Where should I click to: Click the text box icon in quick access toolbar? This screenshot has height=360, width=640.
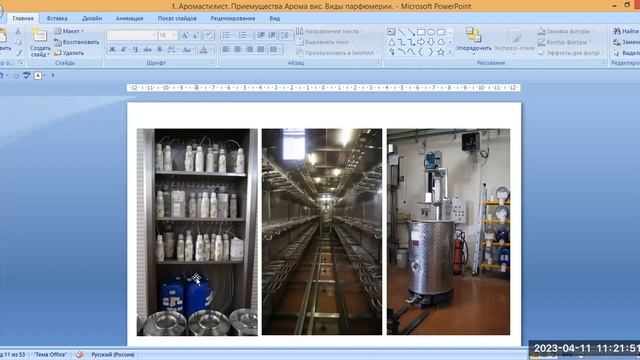[x=38, y=76]
